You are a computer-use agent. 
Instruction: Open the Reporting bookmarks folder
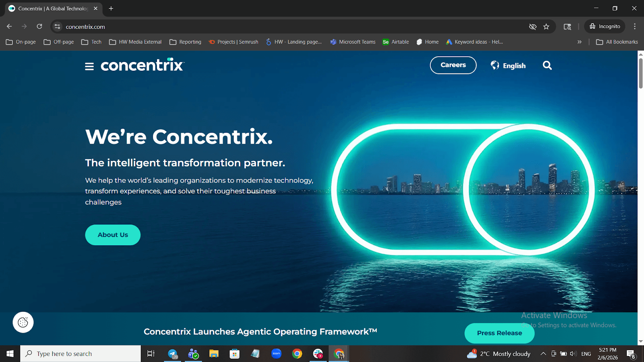pos(185,42)
